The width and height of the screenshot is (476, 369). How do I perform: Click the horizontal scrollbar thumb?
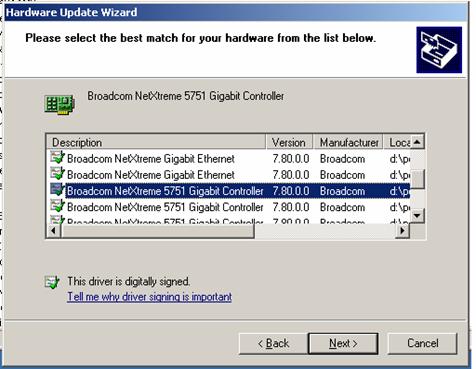(157, 230)
